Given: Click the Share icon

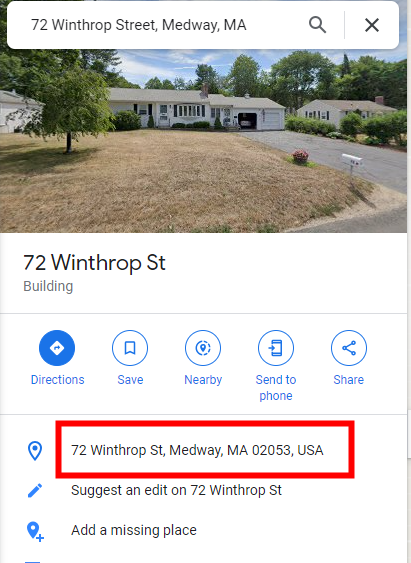Looking at the screenshot, I should (349, 348).
